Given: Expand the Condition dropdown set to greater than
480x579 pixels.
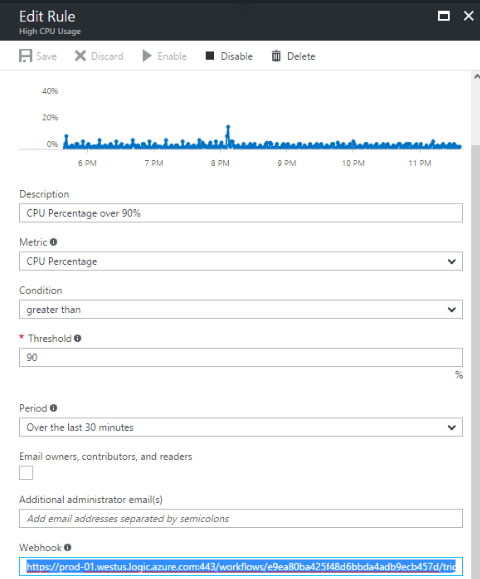Looking at the screenshot, I should (x=241, y=309).
